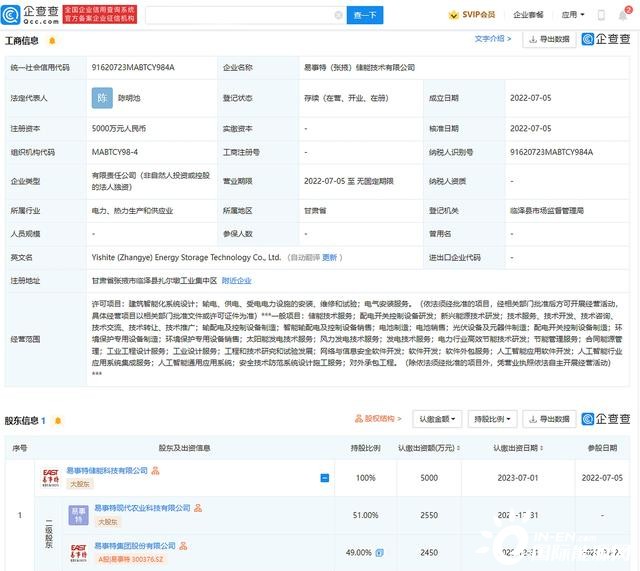Open the mobile phone icon in header
Viewport: 640px width, 571px height.
pyautogui.click(x=601, y=15)
